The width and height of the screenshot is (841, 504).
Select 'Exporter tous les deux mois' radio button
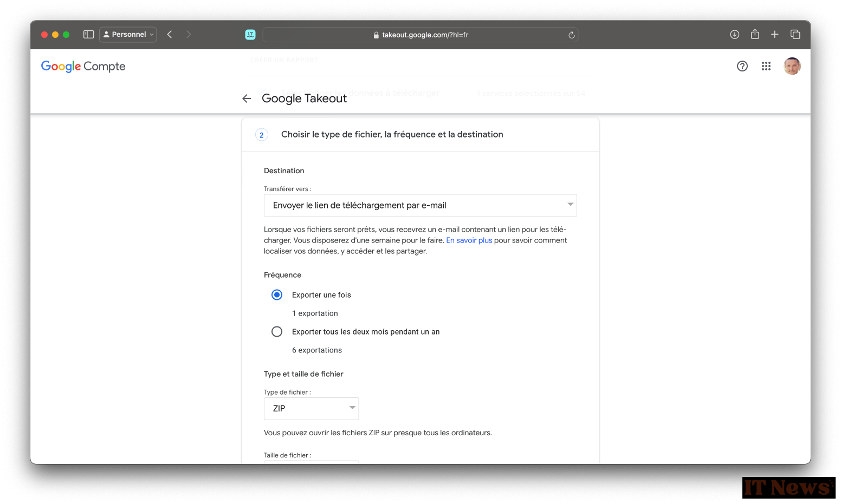tap(277, 332)
